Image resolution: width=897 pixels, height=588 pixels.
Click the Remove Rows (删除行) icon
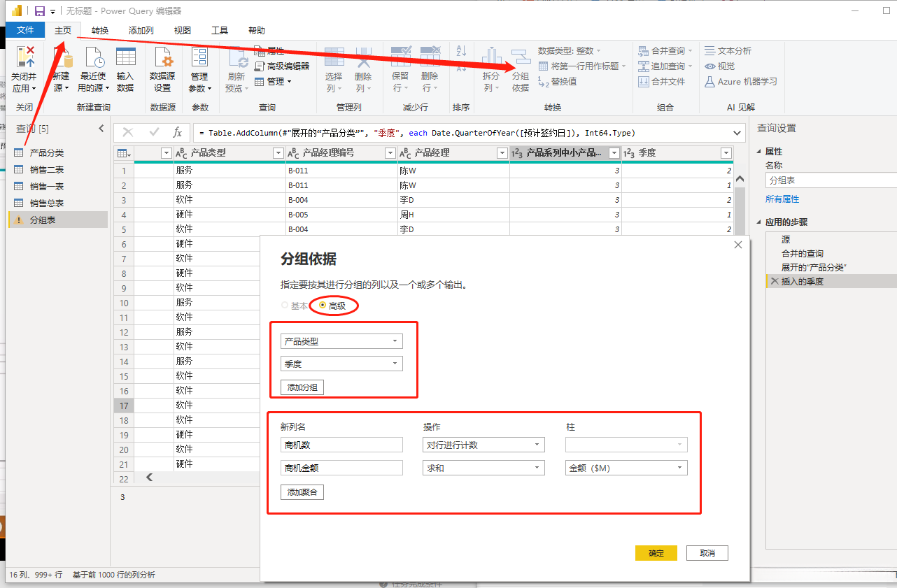point(430,57)
